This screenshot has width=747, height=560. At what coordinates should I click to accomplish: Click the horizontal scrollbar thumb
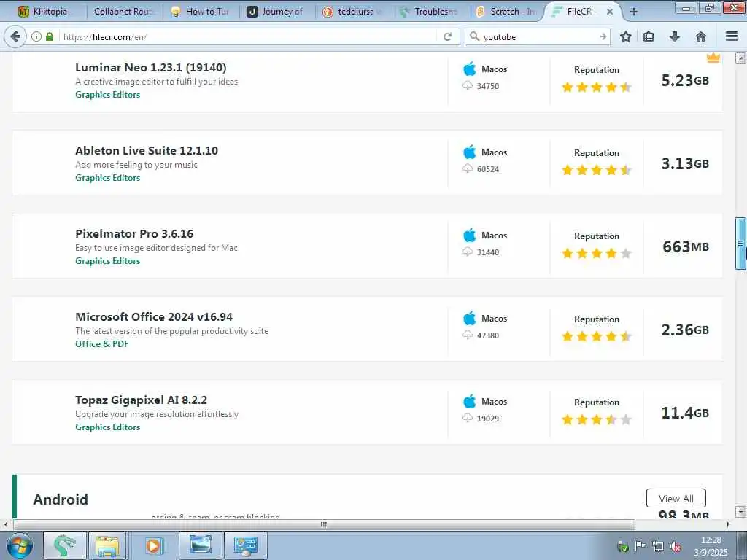[323, 524]
